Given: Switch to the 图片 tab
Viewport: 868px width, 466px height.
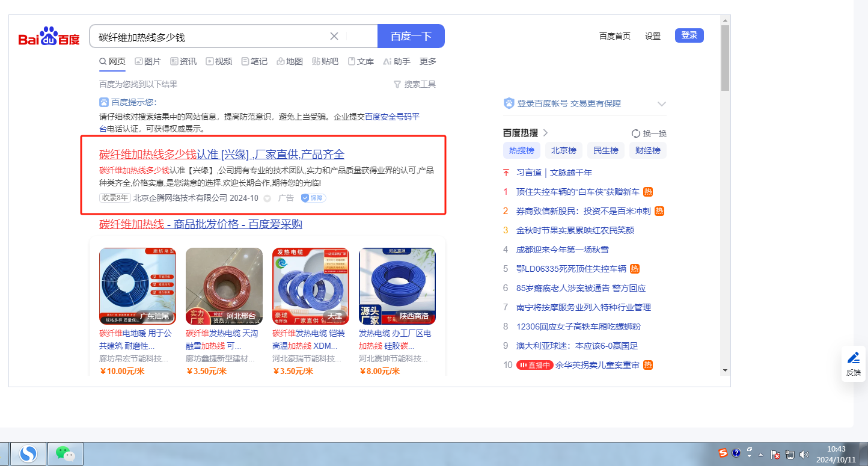Looking at the screenshot, I should (148, 61).
